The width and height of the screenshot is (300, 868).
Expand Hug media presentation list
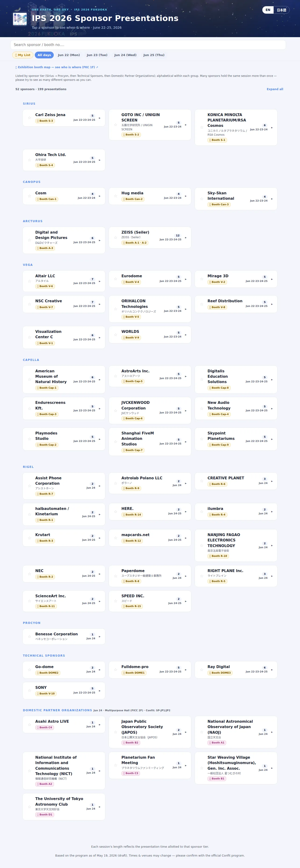tap(186, 196)
